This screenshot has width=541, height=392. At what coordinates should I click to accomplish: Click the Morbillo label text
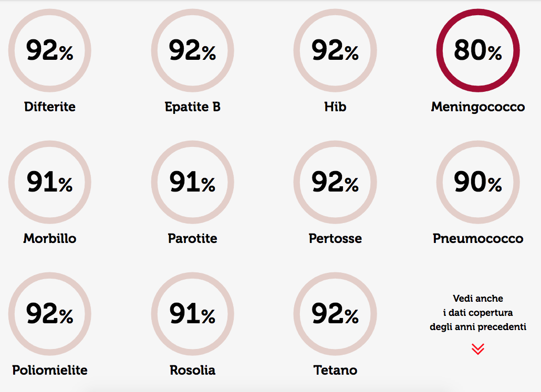(50, 238)
